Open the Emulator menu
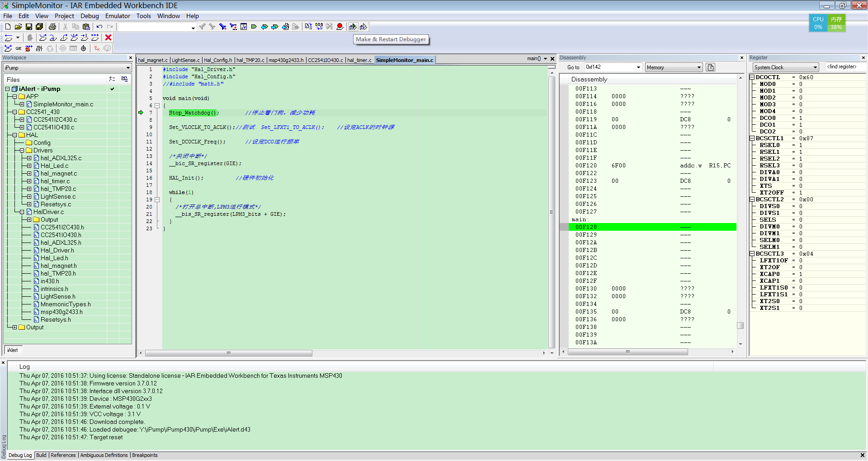 (118, 16)
